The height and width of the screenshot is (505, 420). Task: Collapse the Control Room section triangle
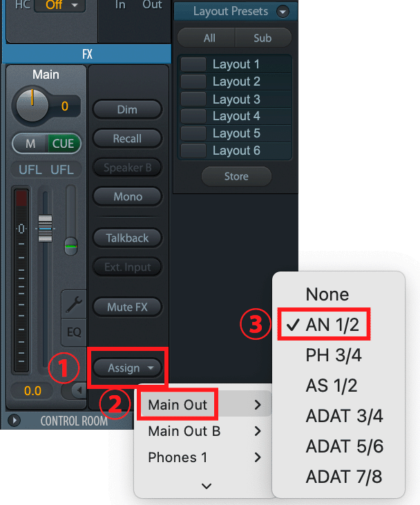(12, 420)
